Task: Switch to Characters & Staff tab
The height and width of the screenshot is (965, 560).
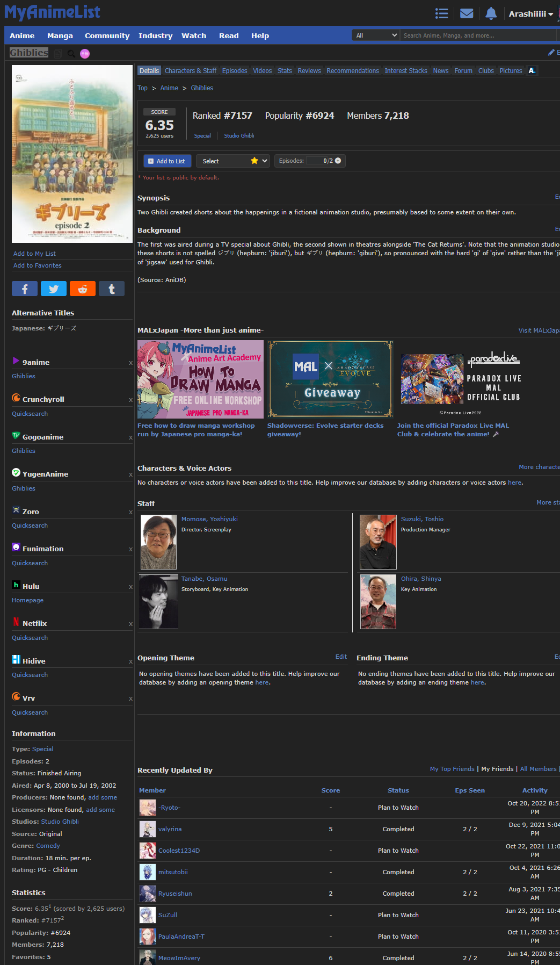Action: pyautogui.click(x=191, y=71)
